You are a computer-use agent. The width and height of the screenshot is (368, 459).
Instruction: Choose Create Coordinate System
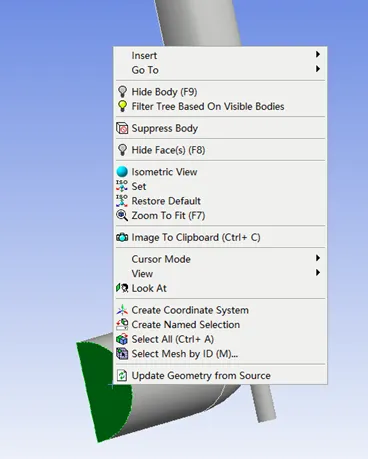221,310
